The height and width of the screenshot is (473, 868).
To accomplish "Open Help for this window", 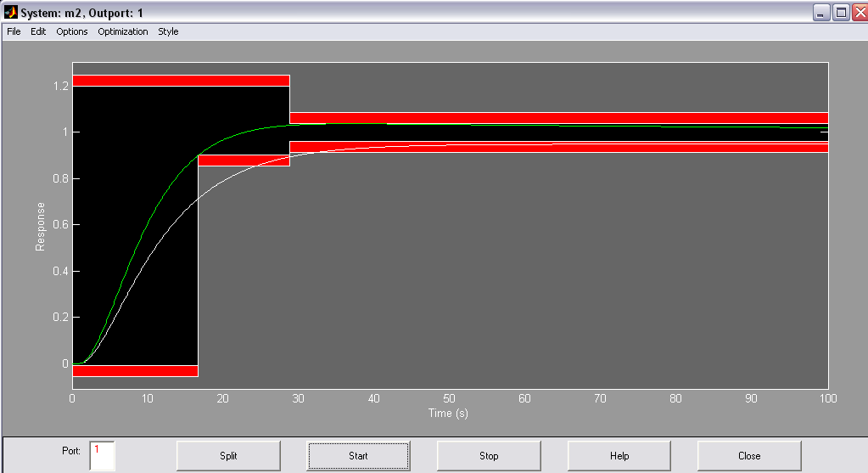I will pos(619,456).
